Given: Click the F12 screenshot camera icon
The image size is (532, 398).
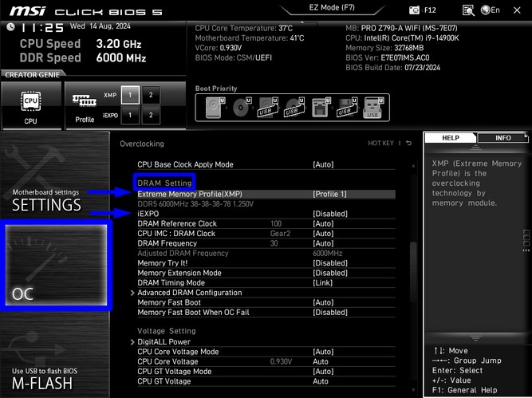Looking at the screenshot, I should (414, 10).
